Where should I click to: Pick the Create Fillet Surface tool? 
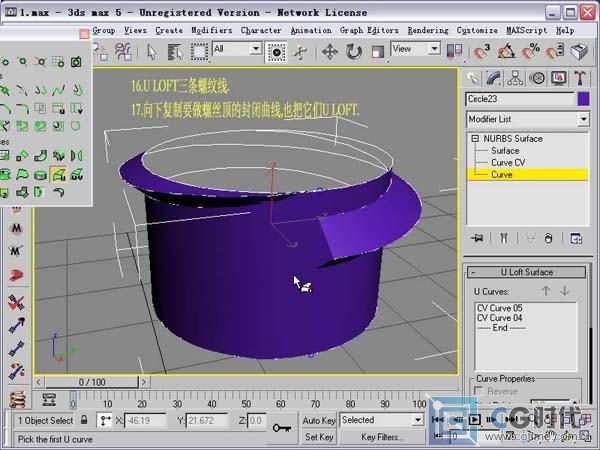[x=59, y=192]
